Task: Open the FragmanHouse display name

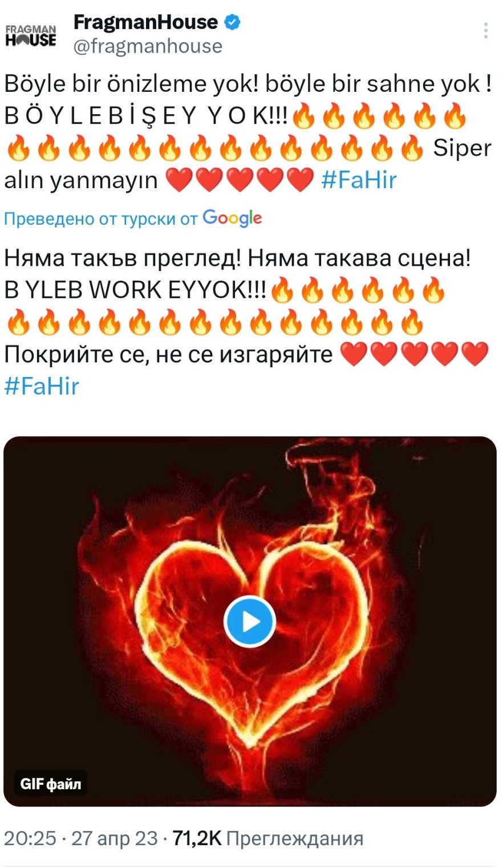Action: [146, 22]
